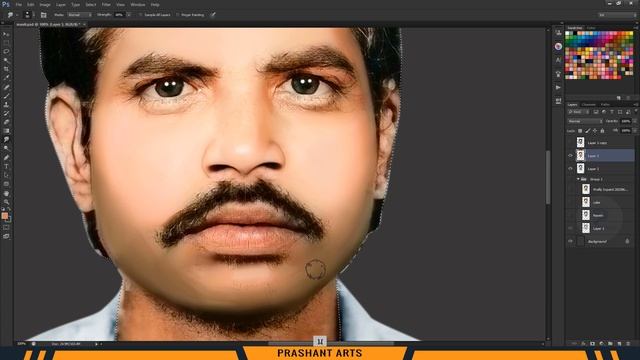
Task: Select the Path Selection tool
Action: click(6, 175)
